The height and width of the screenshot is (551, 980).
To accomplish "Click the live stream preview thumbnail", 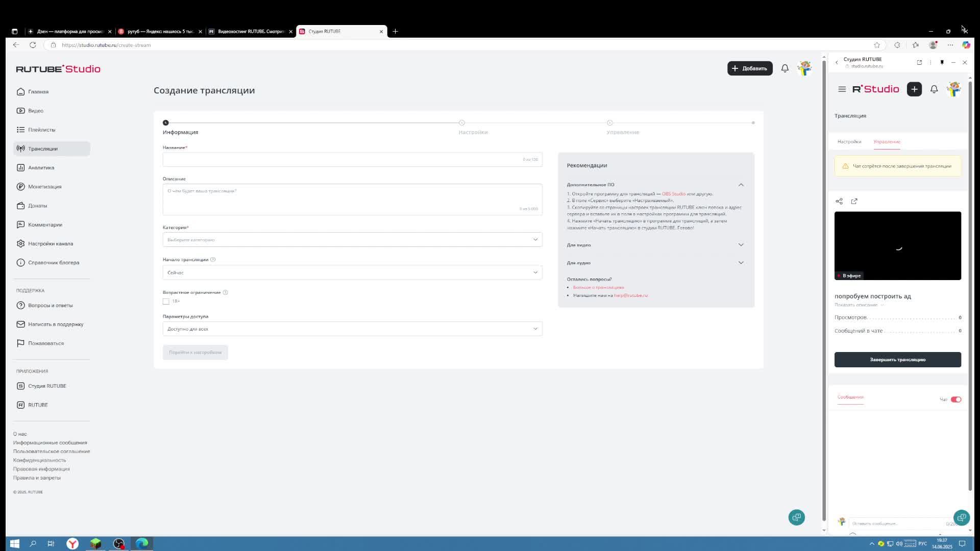I will (x=898, y=246).
